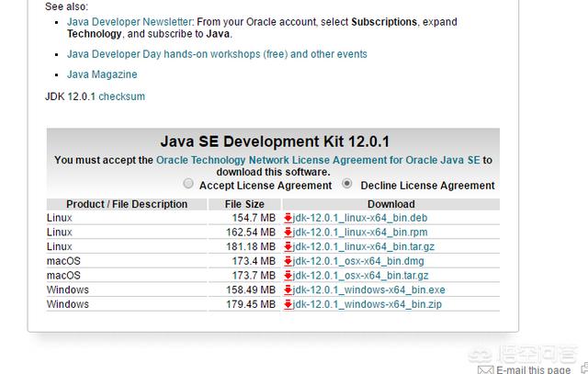588x374 pixels.
Task: Click the E-mail this page link text
Action: [x=533, y=370]
